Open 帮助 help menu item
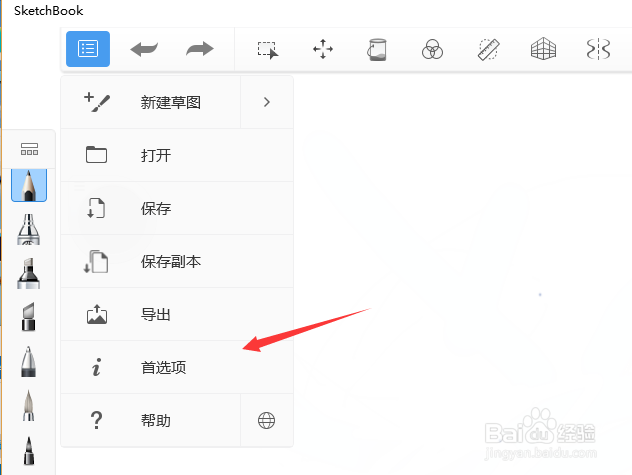The width and height of the screenshot is (632, 475). [151, 421]
